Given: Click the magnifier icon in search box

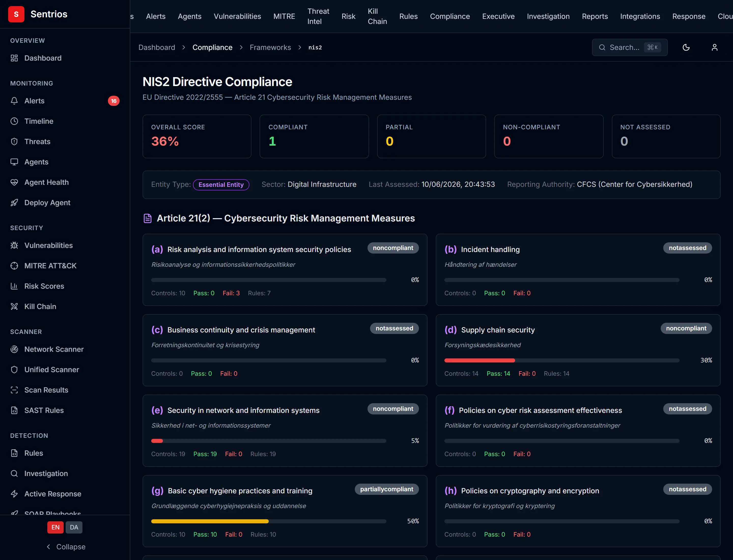Looking at the screenshot, I should coord(602,47).
